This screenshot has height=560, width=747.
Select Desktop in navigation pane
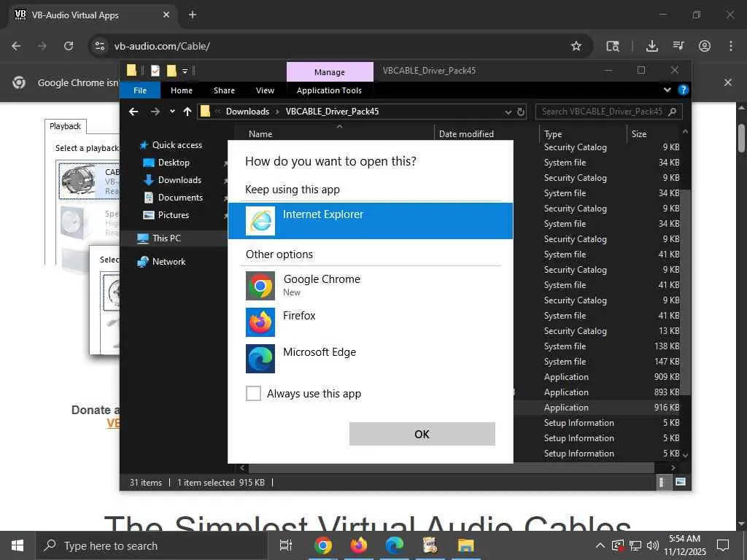(174, 163)
